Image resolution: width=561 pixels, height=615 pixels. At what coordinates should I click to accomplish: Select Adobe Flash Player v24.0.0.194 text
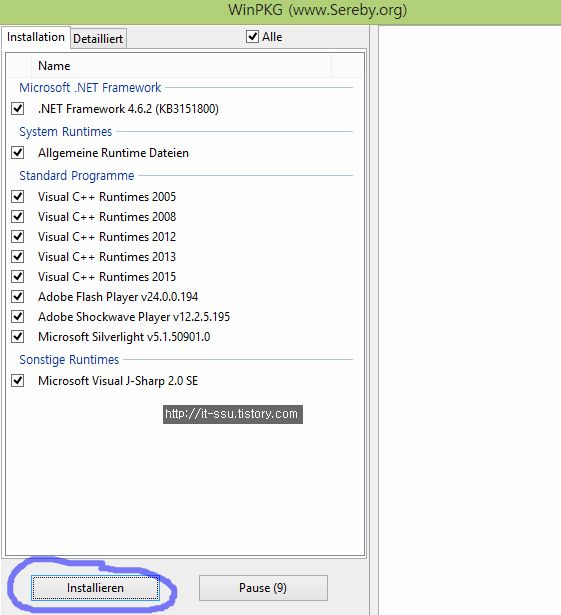click(x=118, y=297)
